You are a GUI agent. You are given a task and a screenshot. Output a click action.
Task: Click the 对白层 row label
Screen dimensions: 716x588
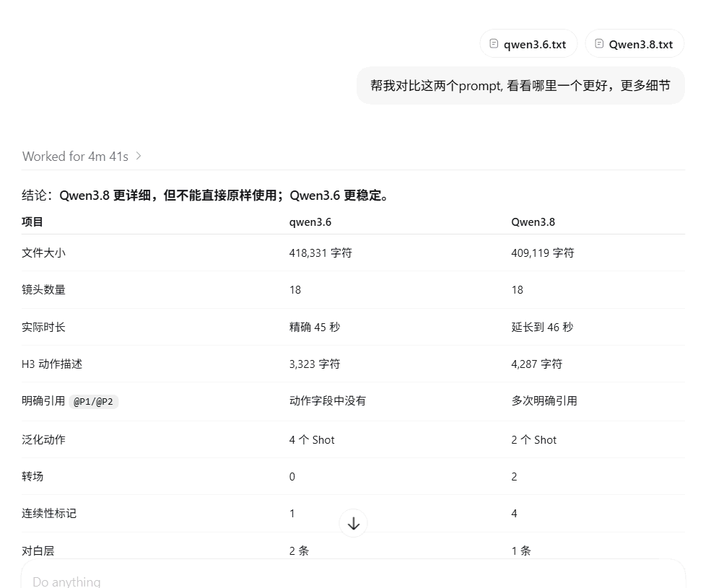(x=38, y=551)
